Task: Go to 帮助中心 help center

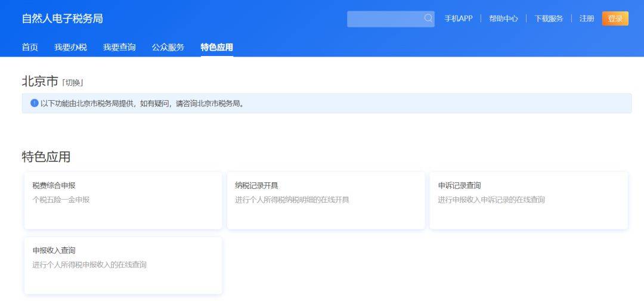Action: (x=503, y=18)
